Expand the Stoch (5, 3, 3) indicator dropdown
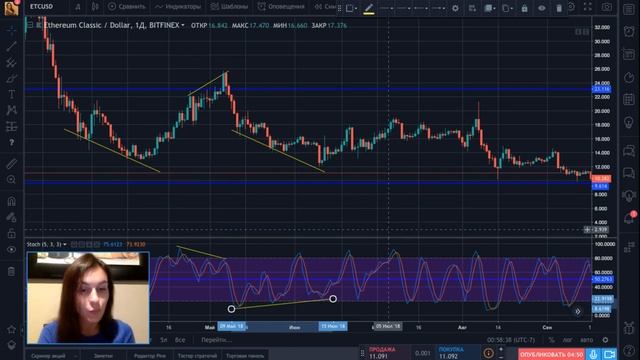Screen dimensions: 640x360 click(x=65, y=244)
